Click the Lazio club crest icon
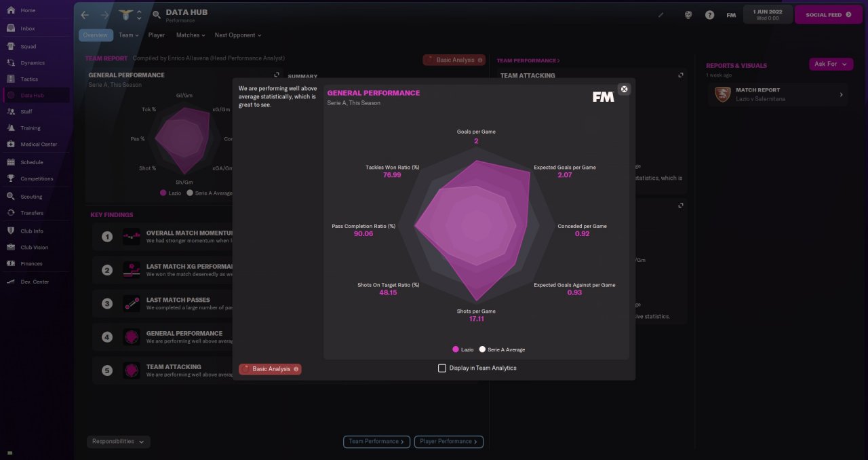The height and width of the screenshot is (460, 868). click(x=126, y=14)
